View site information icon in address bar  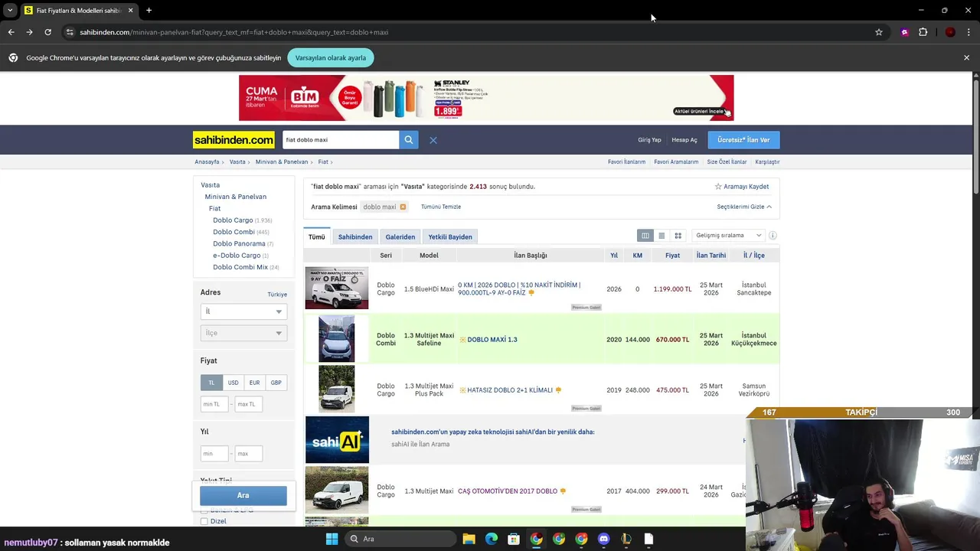[70, 32]
